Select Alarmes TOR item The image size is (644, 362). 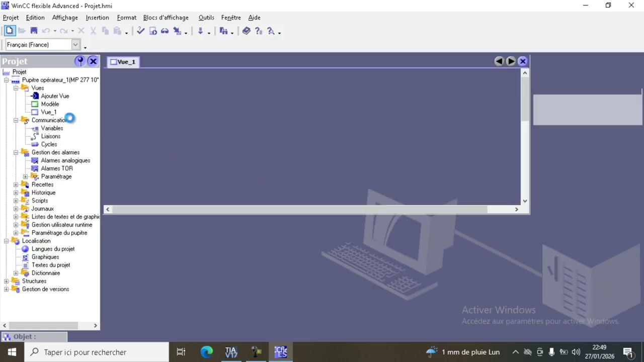tap(57, 168)
